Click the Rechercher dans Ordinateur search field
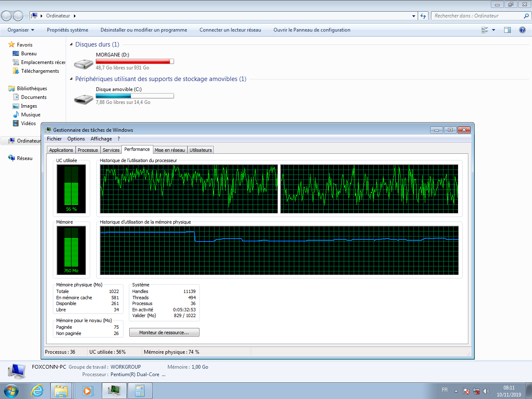The width and height of the screenshot is (532, 399). 477,16
